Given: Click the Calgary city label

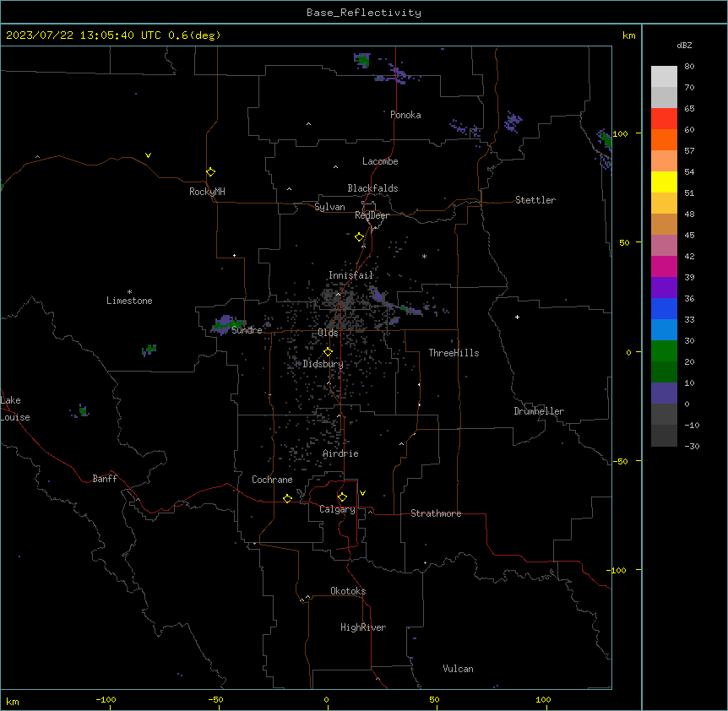Looking at the screenshot, I should click(337, 509).
